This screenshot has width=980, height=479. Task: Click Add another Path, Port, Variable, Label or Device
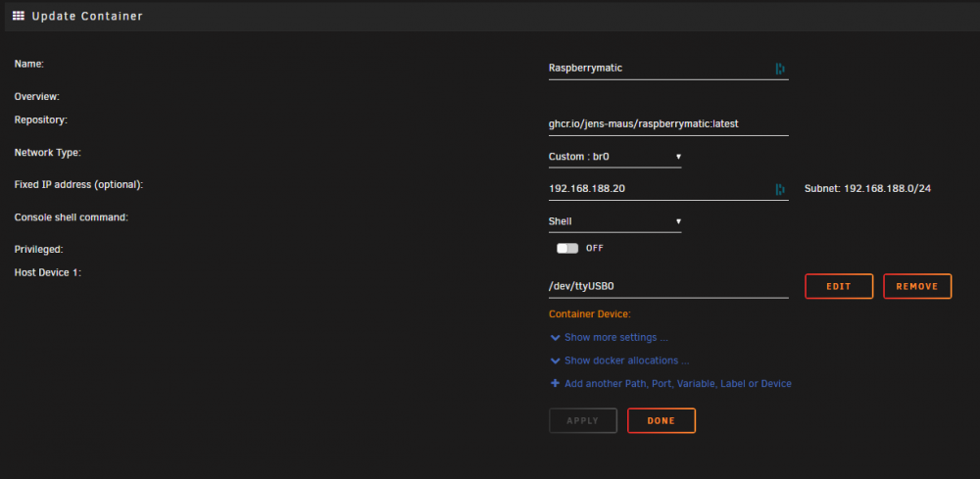tap(677, 383)
